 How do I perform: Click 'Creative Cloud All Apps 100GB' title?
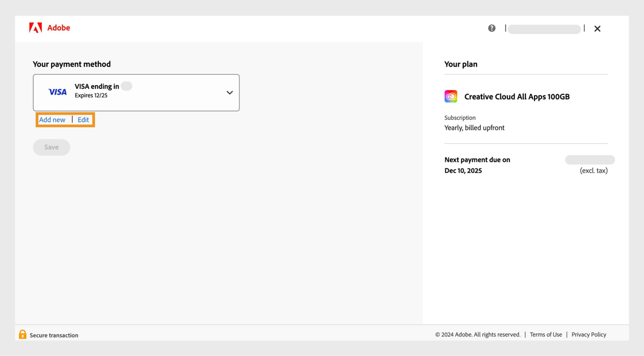pyautogui.click(x=517, y=97)
